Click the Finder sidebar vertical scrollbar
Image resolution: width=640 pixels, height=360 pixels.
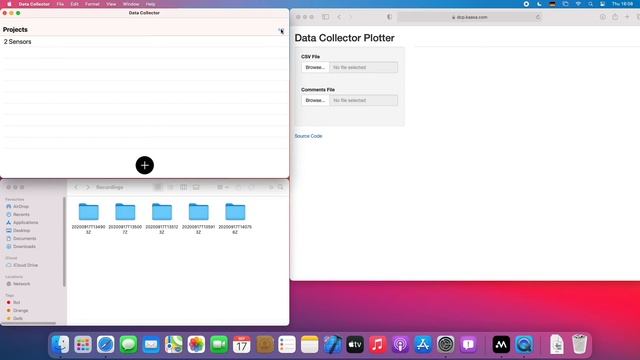point(64,242)
